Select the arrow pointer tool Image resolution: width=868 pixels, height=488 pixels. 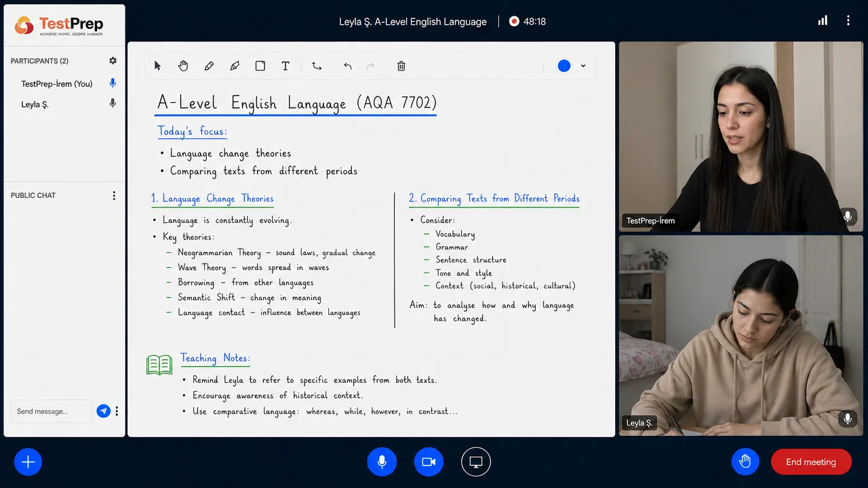point(158,66)
